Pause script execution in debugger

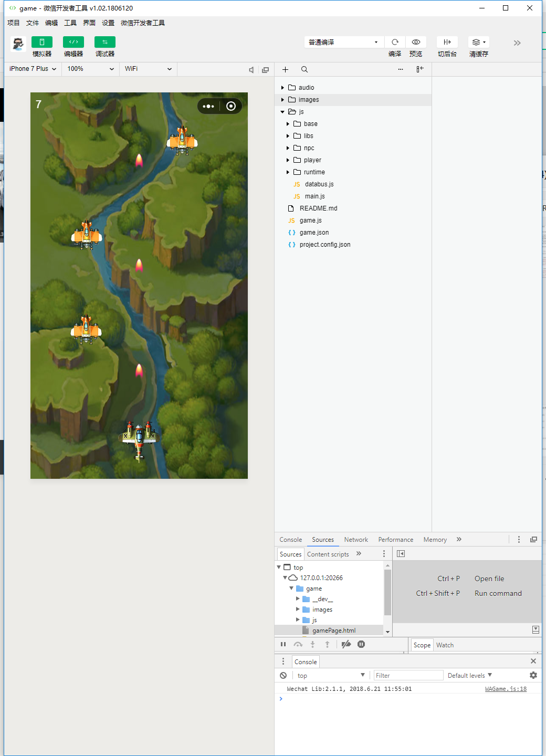283,645
